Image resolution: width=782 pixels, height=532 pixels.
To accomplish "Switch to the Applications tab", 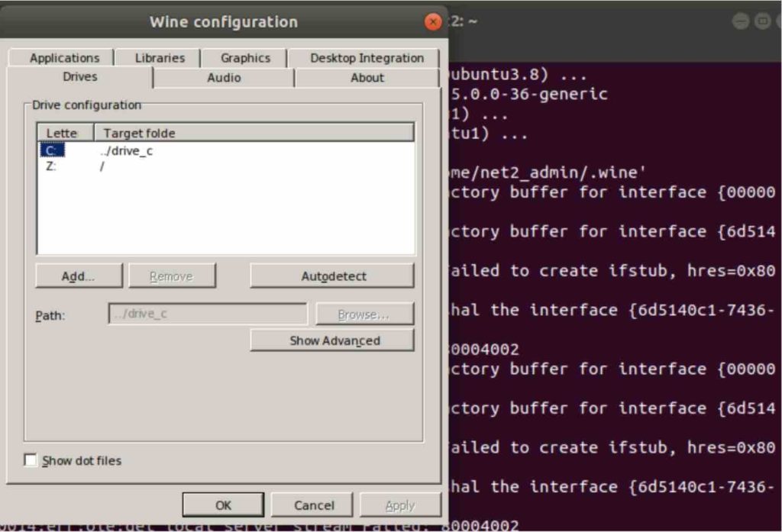I will tap(64, 57).
